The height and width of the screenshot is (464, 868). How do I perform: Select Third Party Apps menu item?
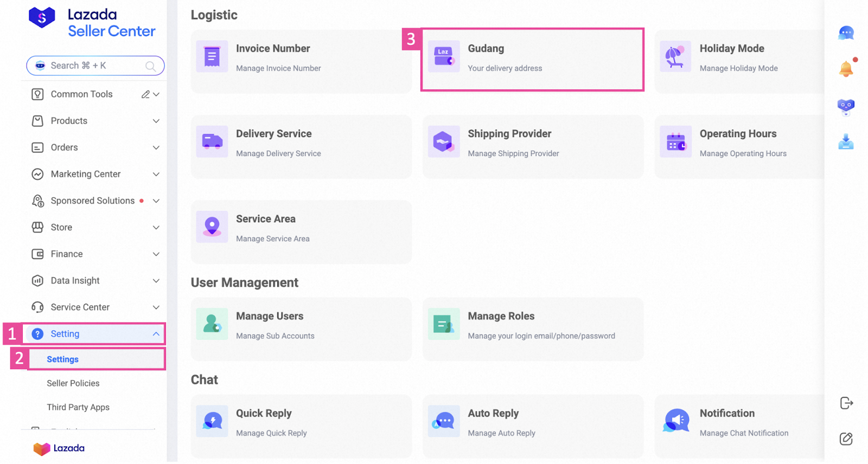[78, 407]
